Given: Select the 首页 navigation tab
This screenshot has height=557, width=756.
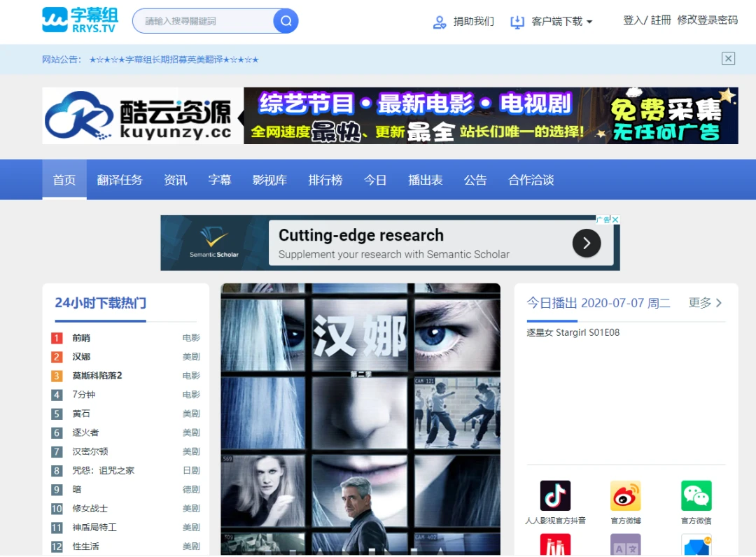Looking at the screenshot, I should pyautogui.click(x=64, y=180).
